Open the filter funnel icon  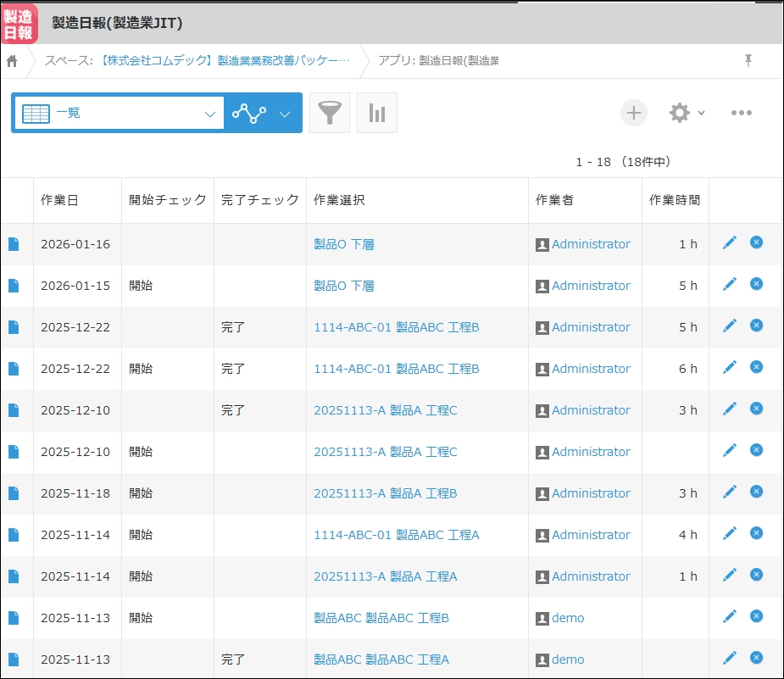point(330,114)
